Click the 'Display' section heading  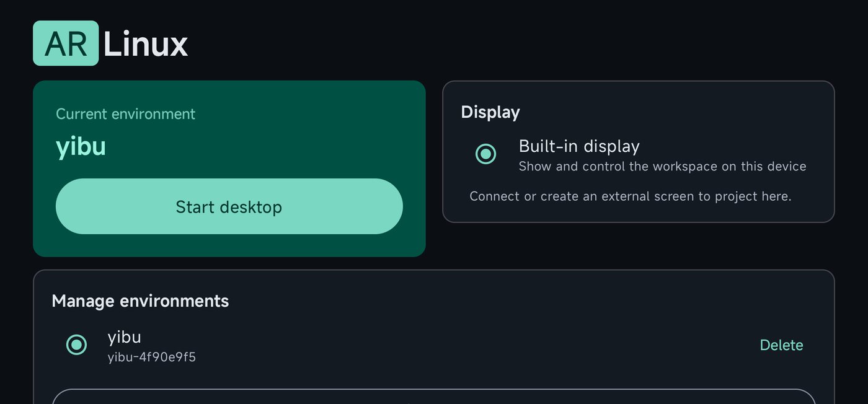490,112
